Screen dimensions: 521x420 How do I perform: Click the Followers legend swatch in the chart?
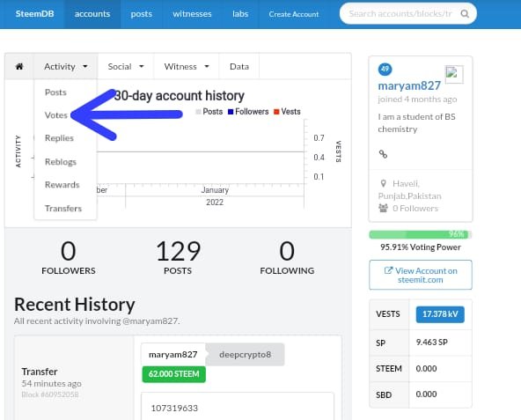coord(231,112)
